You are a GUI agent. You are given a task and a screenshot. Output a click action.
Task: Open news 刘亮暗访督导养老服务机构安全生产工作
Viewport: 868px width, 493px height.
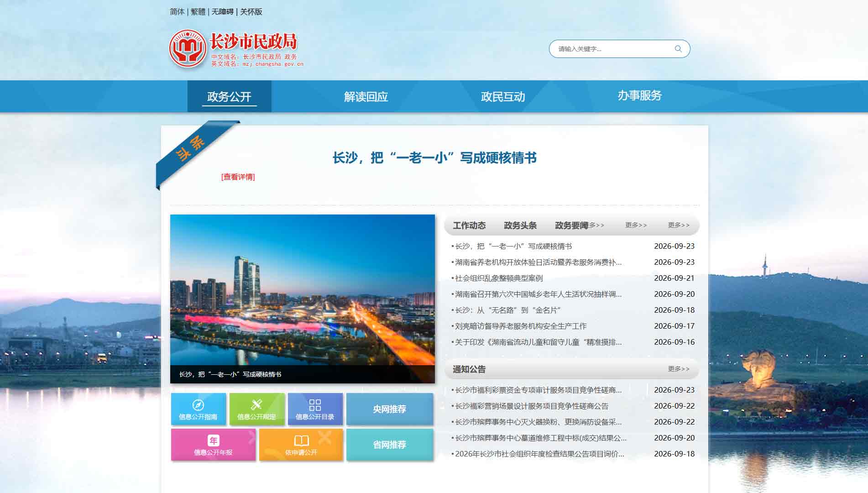point(521,326)
